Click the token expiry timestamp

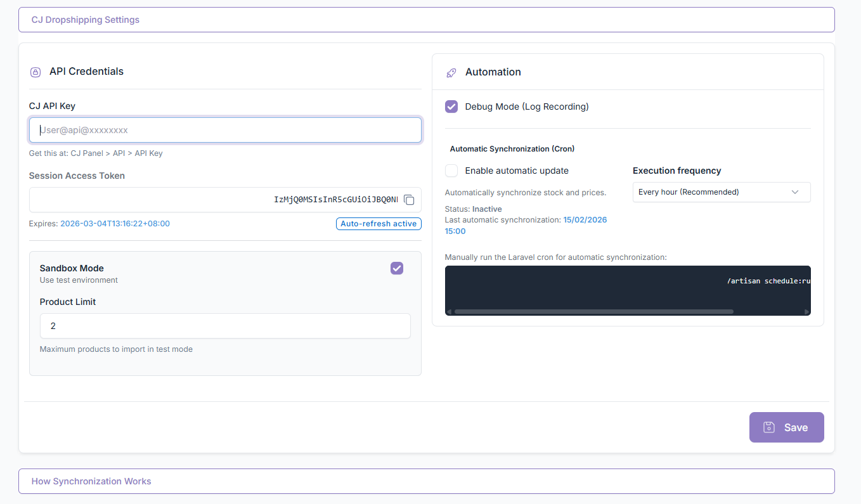115,224
